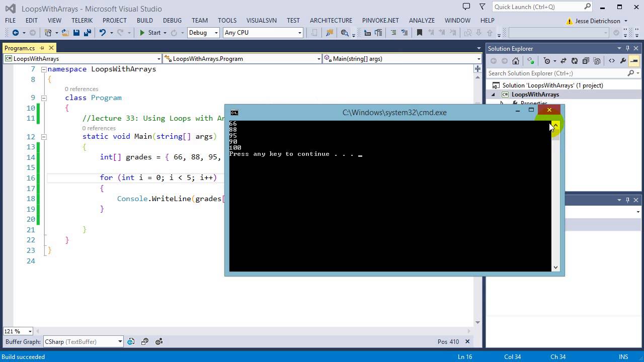Open the DEBUG menu
644x362 pixels.
tap(172, 21)
